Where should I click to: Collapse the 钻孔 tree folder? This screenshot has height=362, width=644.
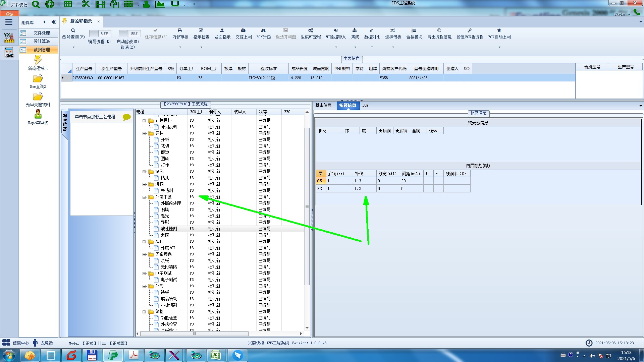point(144,172)
